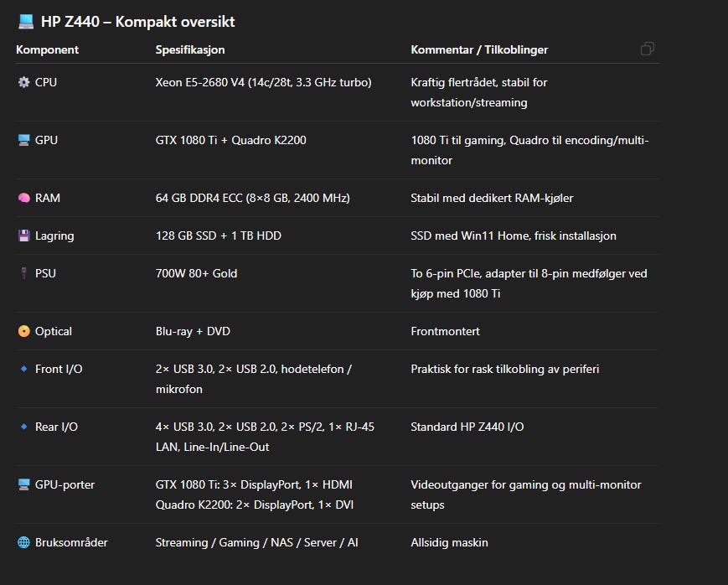Click the brain icon beside RAM
This screenshot has height=585, width=728.
tap(23, 199)
